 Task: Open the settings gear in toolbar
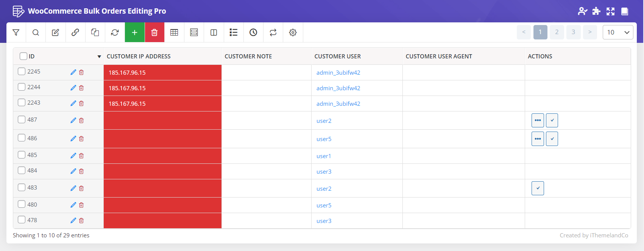click(x=293, y=33)
